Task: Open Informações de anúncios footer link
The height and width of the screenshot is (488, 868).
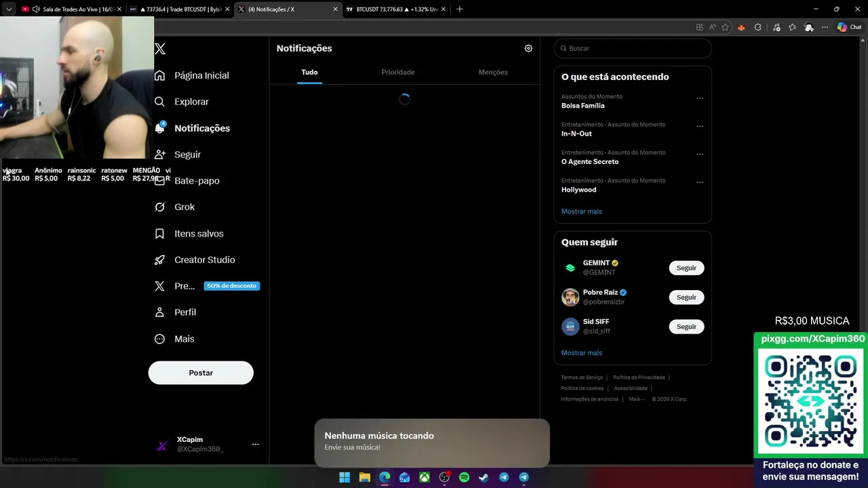Action: pyautogui.click(x=589, y=399)
